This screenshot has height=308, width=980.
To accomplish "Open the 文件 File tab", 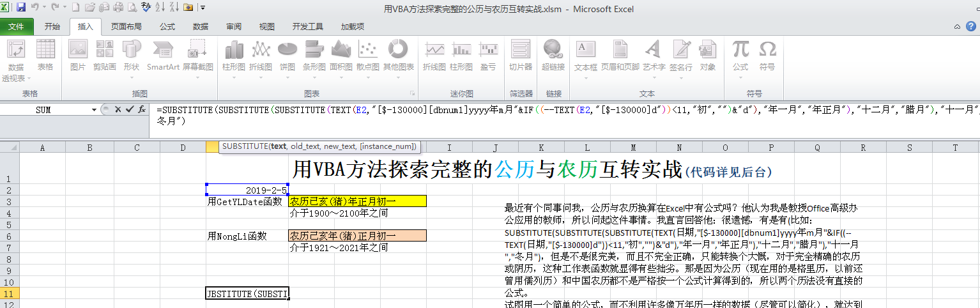I will [17, 26].
